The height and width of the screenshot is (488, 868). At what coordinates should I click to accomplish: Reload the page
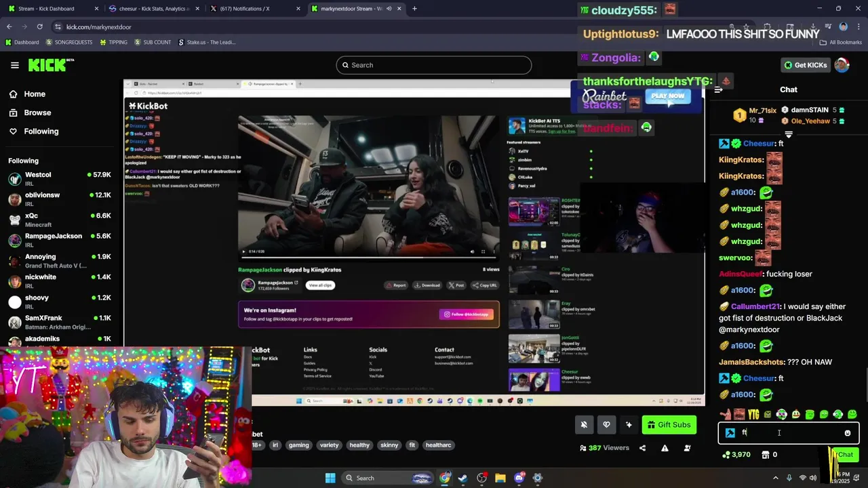pyautogui.click(x=39, y=26)
